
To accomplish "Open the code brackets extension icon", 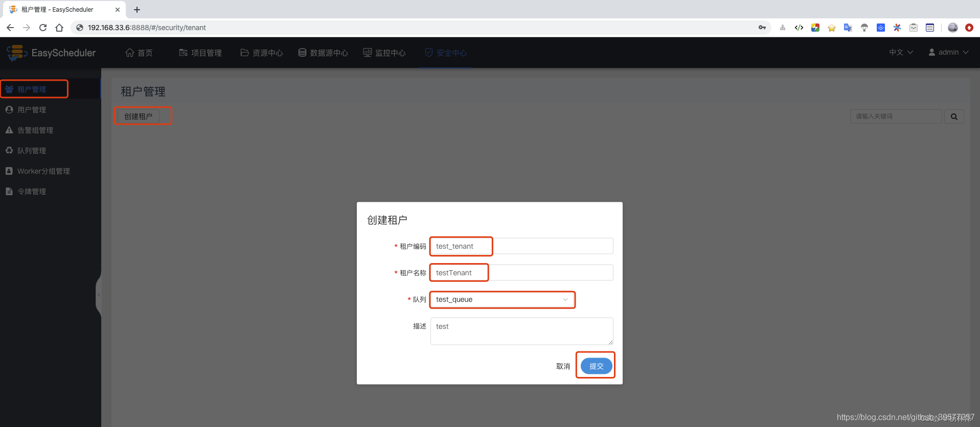I will coord(799,28).
